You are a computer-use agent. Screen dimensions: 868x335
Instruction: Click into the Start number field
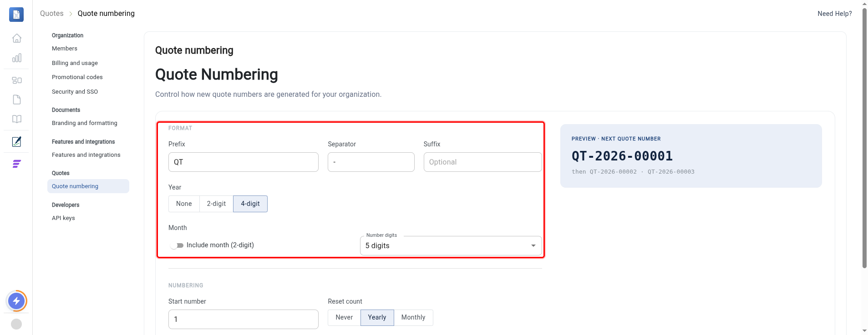click(x=244, y=320)
